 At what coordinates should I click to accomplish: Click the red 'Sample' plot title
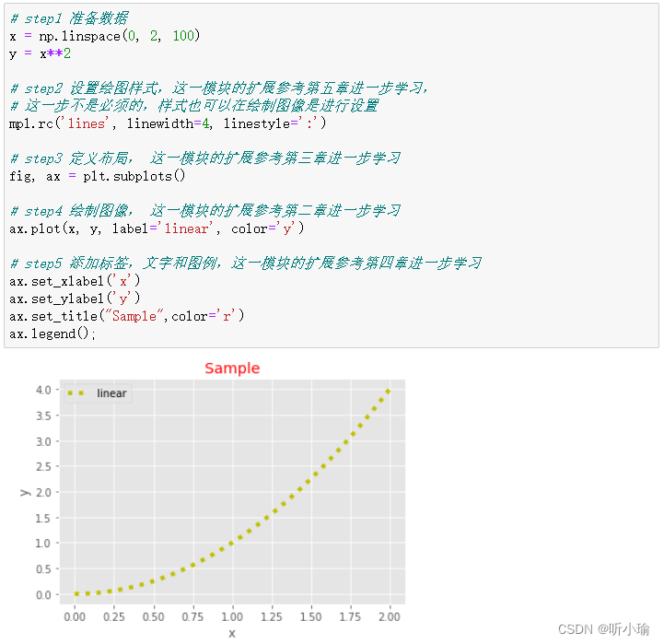(x=232, y=369)
